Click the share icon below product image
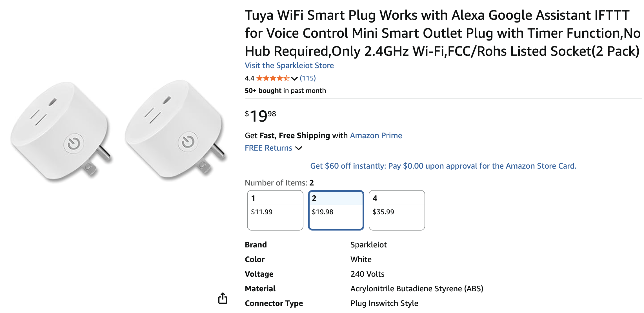Image resolution: width=644 pixels, height=313 pixels. (223, 298)
